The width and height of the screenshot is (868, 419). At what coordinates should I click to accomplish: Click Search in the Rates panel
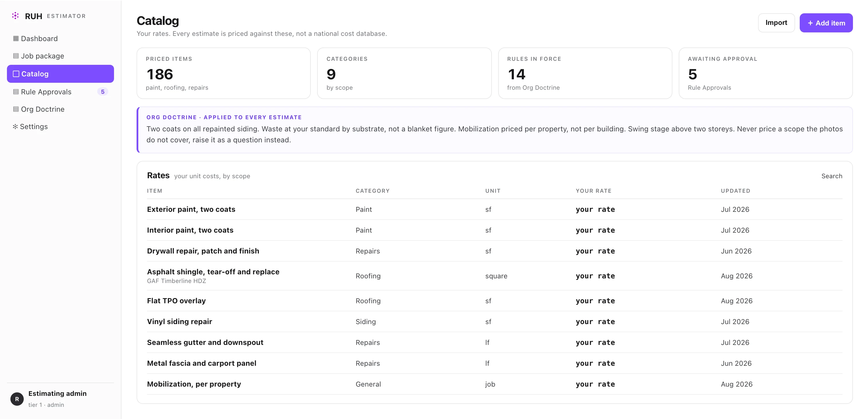pos(832,176)
